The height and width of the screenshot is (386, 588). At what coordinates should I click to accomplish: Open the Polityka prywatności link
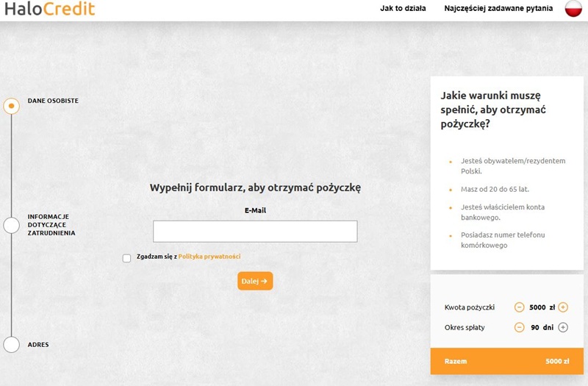[x=209, y=257]
